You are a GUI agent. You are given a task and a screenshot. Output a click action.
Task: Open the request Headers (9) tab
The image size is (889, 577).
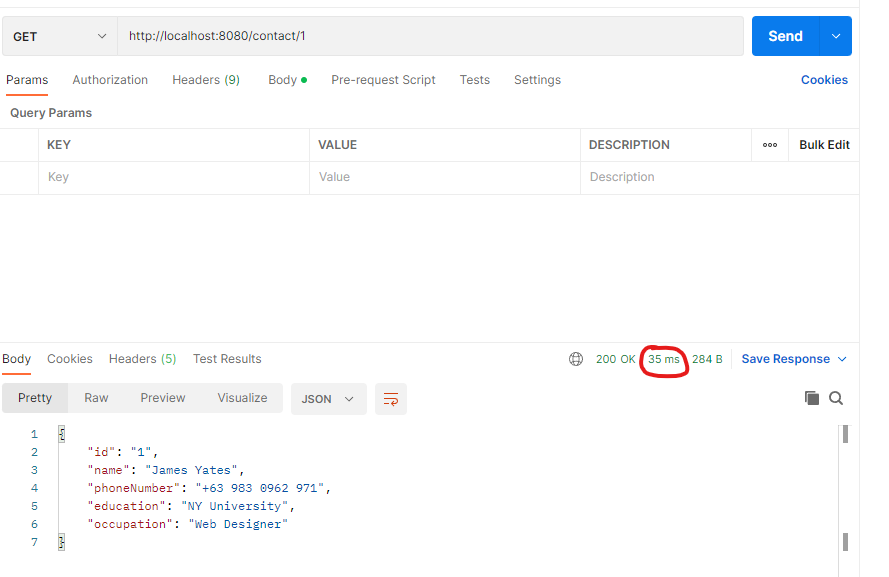206,80
